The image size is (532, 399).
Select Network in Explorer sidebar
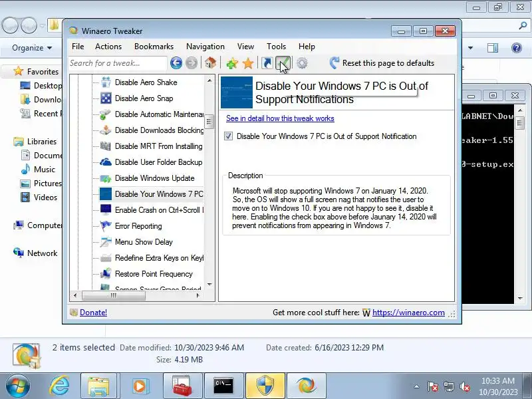42,253
